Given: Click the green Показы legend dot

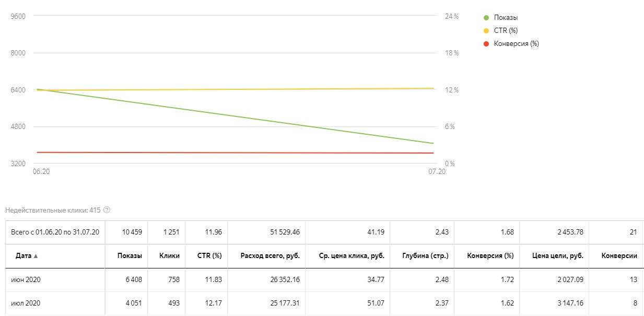Looking at the screenshot, I should point(486,18).
